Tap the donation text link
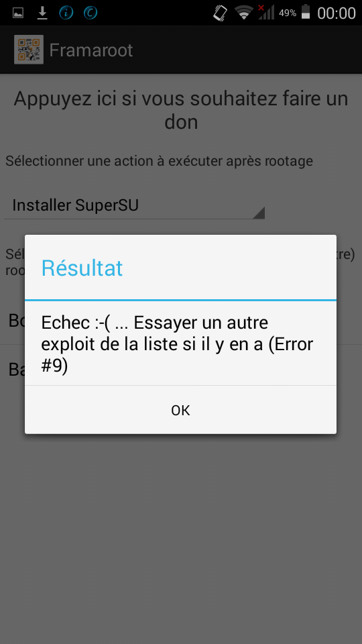Screen dimensions: 362x644 (181, 110)
